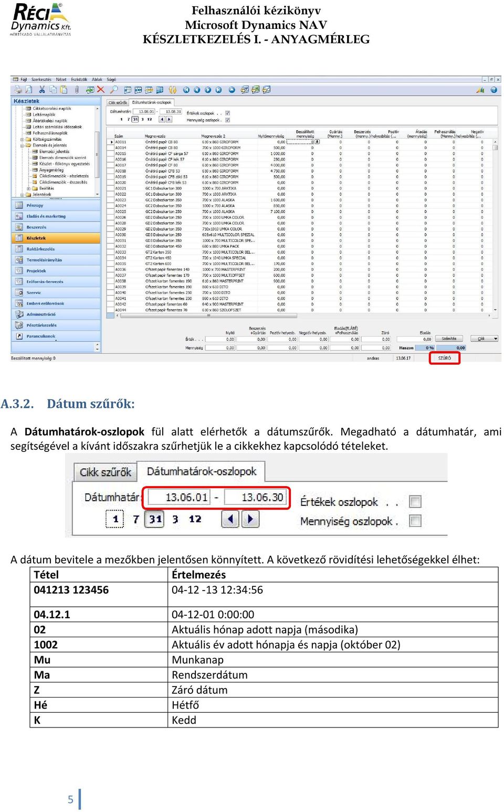Jump to the last record icon
The image size is (504, 812).
coord(218,90)
